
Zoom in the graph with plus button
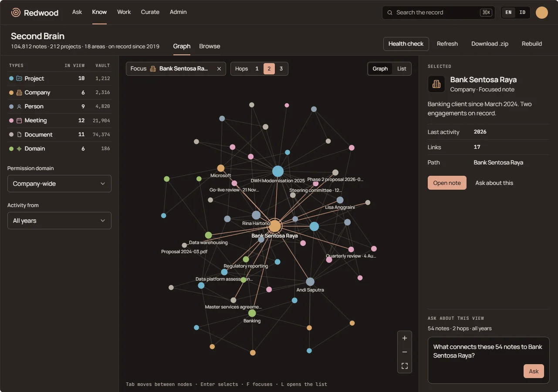[405, 338]
